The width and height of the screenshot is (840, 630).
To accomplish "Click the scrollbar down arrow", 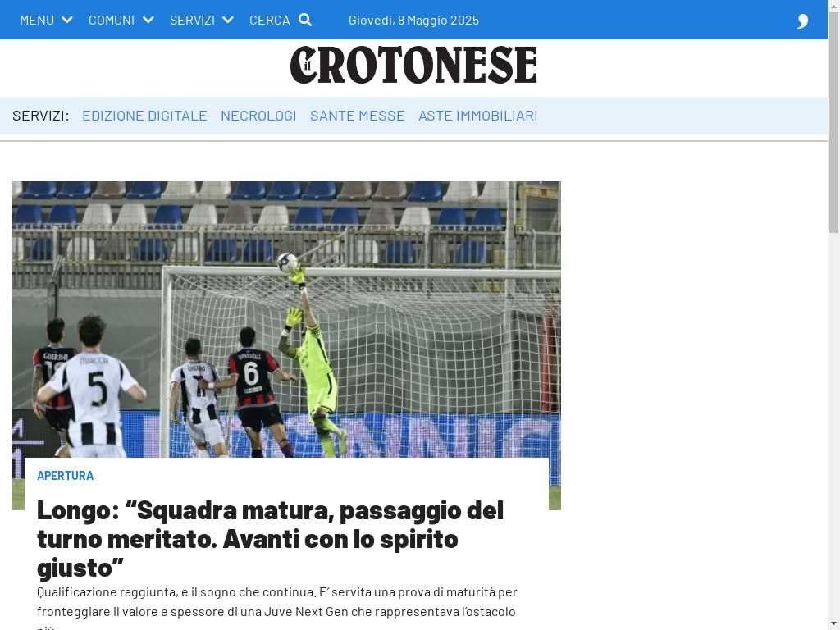I will (833, 625).
